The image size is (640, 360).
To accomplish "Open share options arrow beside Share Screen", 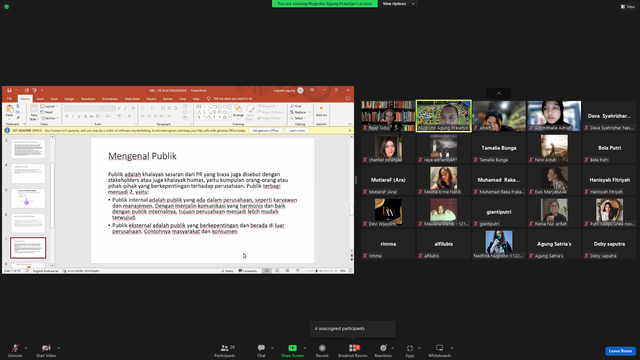I will tap(305, 348).
